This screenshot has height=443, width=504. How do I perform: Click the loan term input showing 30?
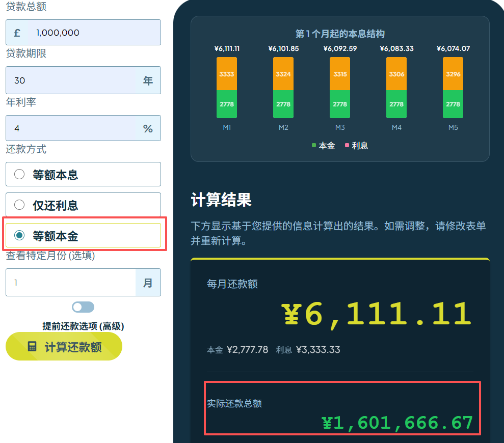pos(71,80)
